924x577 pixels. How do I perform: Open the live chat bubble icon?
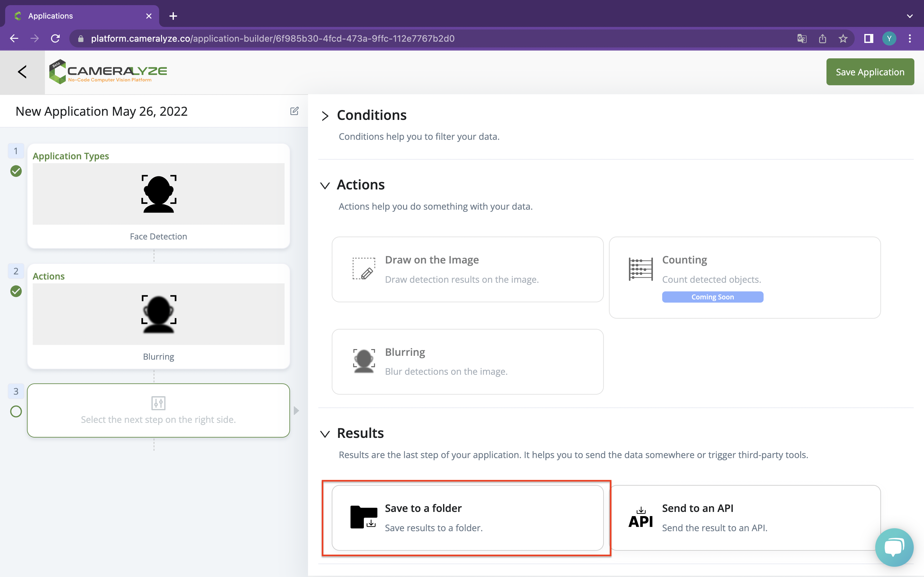894,547
